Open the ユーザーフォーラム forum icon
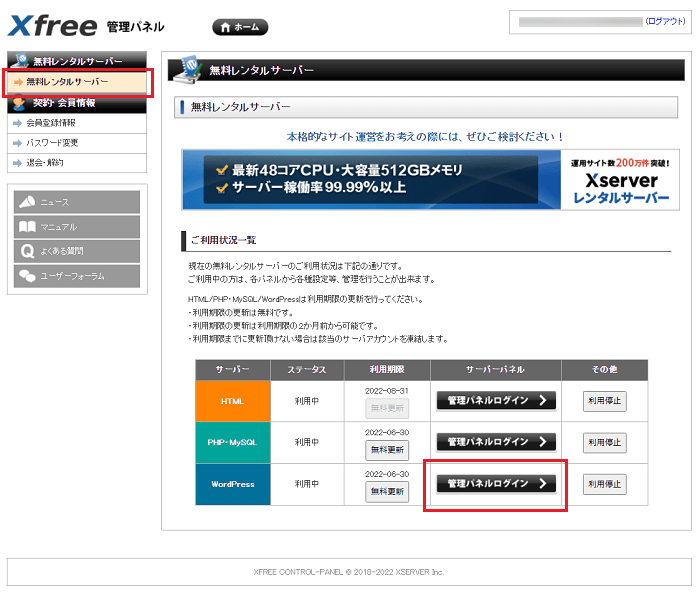 [77, 276]
